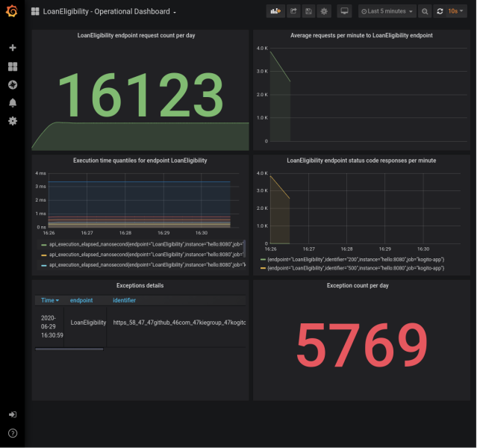Click the yellow color swatch of the identifier 500 series
Image resolution: width=477 pixels, height=448 pixels.
[x=264, y=268]
